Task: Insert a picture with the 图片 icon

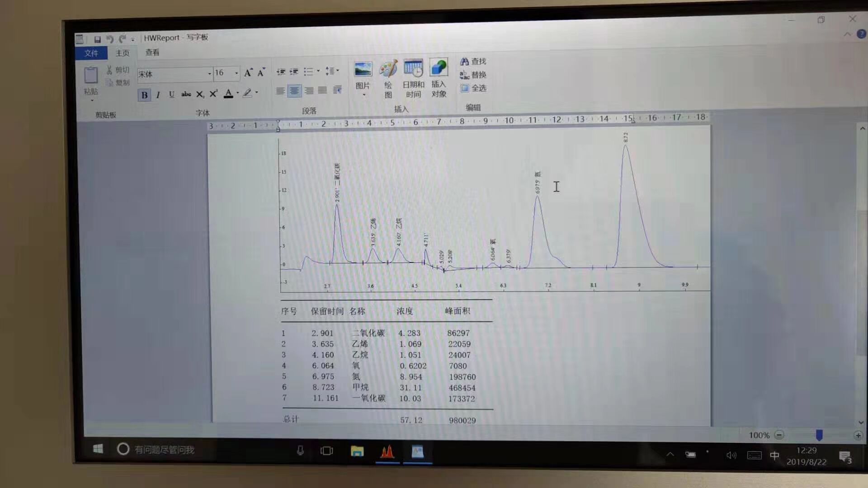Action: (363, 70)
